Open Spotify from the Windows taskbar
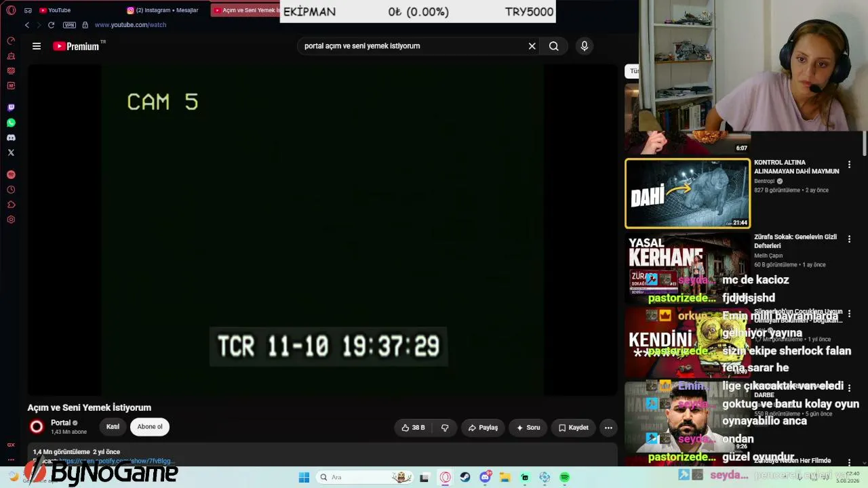 click(x=565, y=478)
